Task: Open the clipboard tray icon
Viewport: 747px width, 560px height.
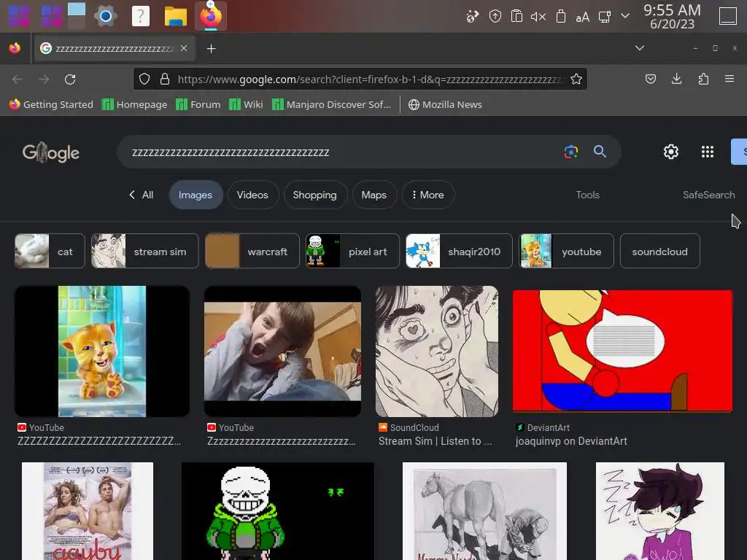Action: tap(516, 16)
